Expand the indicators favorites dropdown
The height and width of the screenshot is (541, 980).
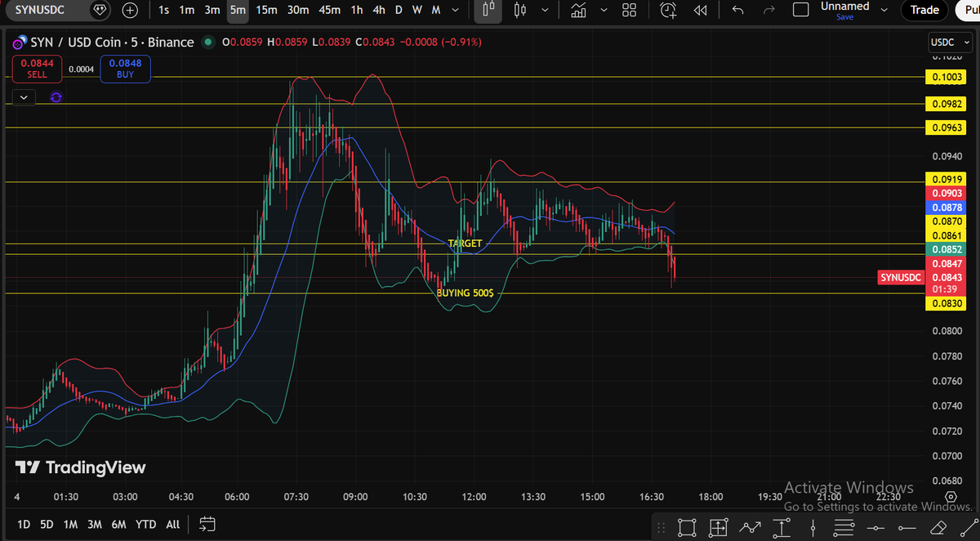tap(604, 10)
